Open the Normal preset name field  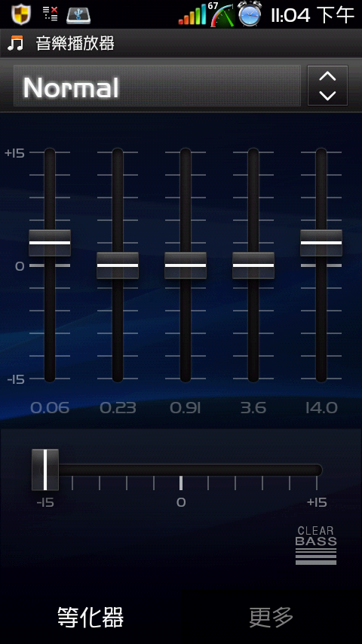[x=157, y=85]
